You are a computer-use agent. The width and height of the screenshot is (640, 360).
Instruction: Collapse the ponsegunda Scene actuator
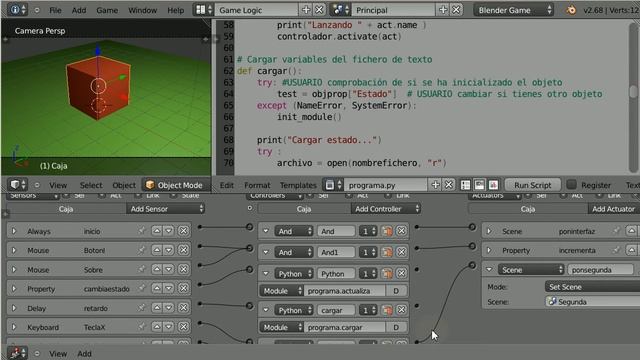(x=489, y=270)
